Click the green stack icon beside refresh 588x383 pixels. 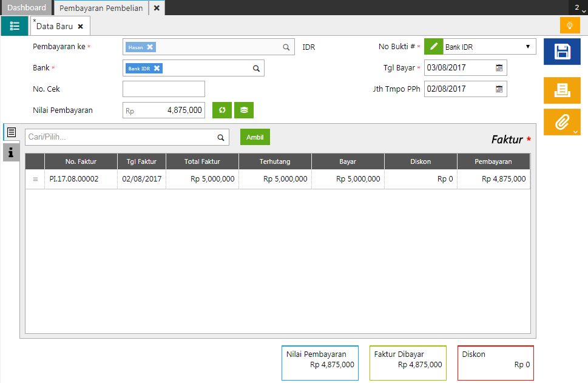click(x=244, y=110)
